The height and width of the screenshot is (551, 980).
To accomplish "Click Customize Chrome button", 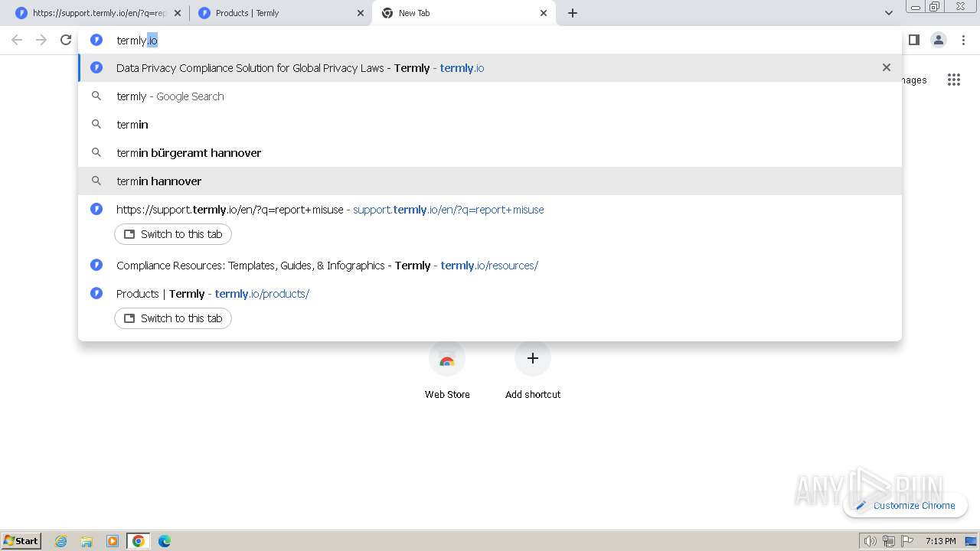I will (x=906, y=505).
